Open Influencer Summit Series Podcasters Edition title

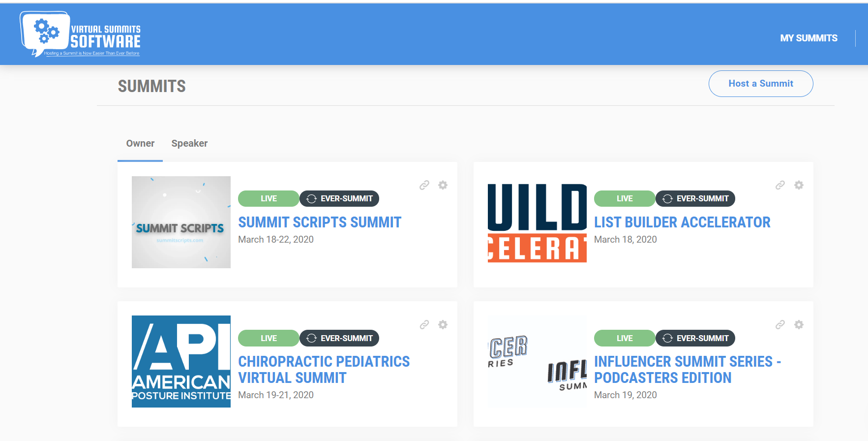687,370
